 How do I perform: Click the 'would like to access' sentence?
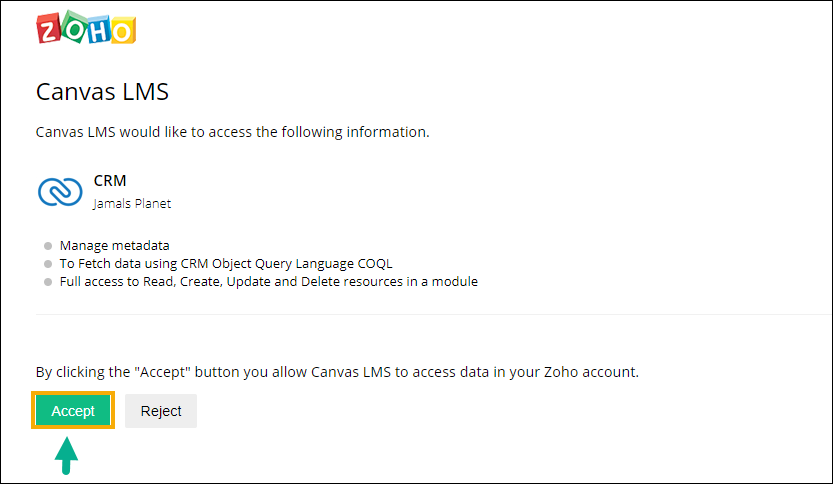tap(232, 132)
